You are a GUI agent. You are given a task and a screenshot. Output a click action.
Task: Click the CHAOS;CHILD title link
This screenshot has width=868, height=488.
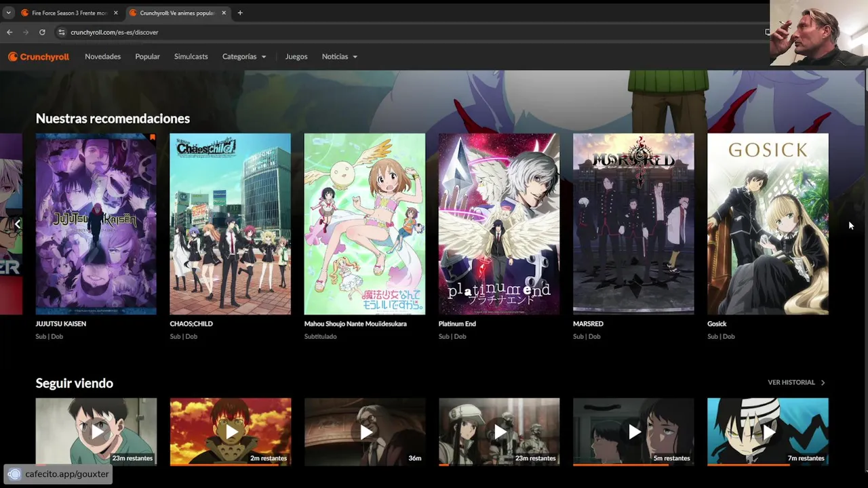[191, 324]
